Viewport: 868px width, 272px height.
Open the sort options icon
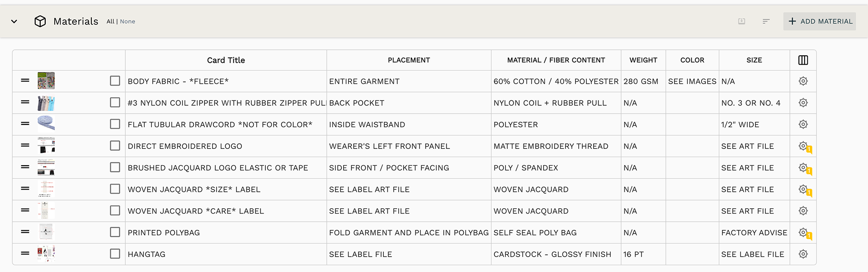766,21
